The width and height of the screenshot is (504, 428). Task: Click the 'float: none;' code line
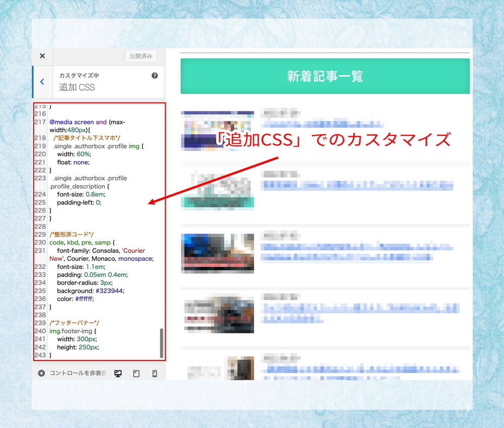[73, 162]
